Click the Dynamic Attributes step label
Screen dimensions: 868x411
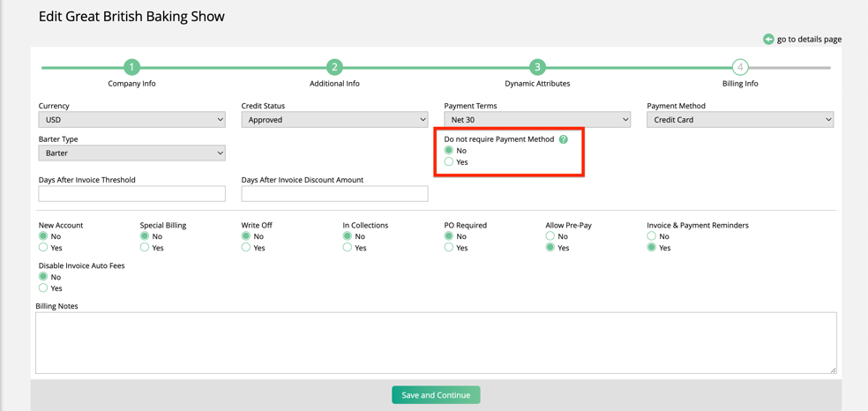[x=537, y=84]
